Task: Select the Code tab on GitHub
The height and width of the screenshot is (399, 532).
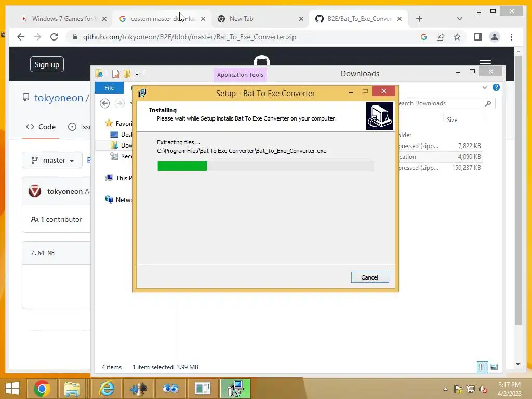Action: tap(41, 127)
